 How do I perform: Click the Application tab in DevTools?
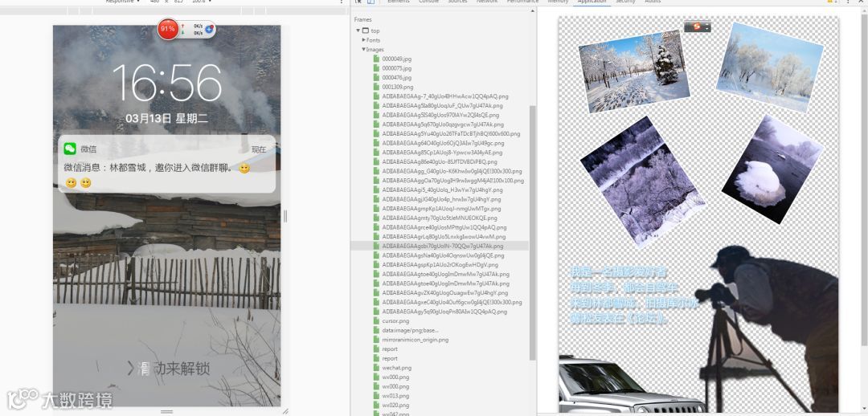(x=592, y=2)
